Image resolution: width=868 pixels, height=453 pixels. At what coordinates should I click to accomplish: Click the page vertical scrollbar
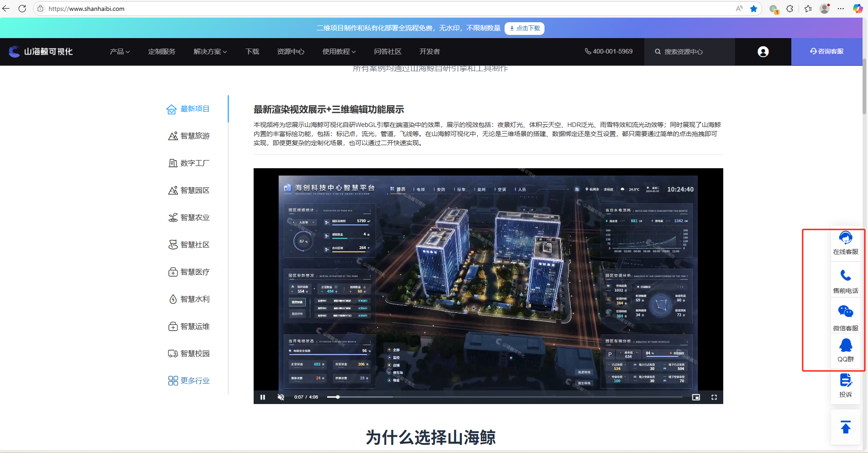pos(865,86)
